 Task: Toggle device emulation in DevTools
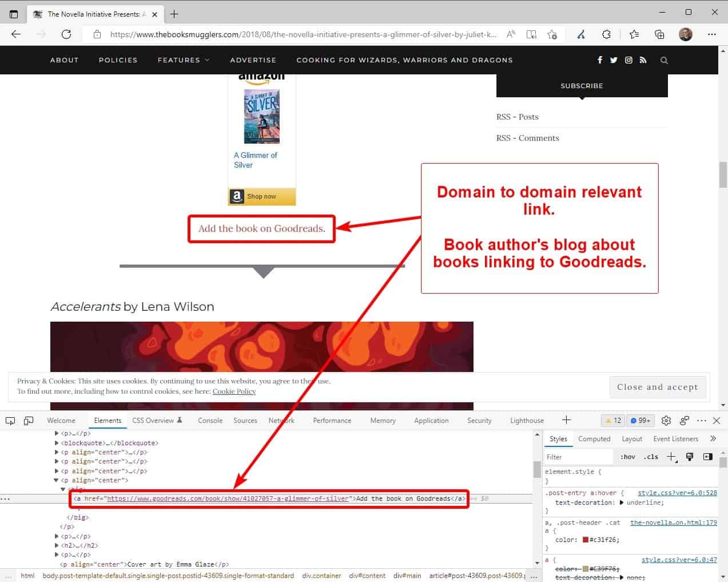click(29, 421)
